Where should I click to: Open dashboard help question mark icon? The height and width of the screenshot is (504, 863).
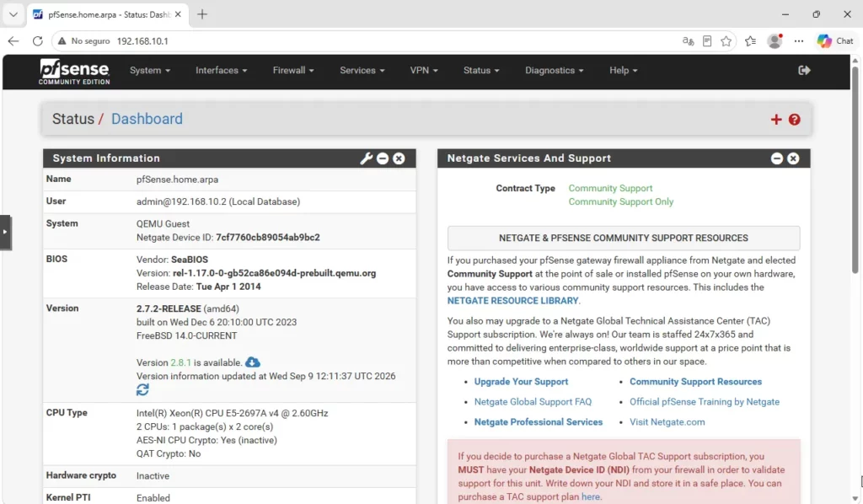click(794, 120)
